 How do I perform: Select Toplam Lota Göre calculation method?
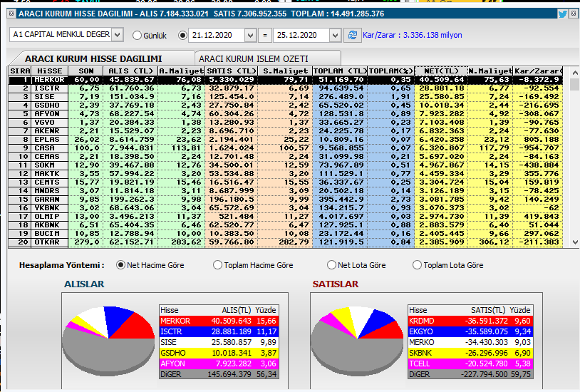click(x=417, y=265)
